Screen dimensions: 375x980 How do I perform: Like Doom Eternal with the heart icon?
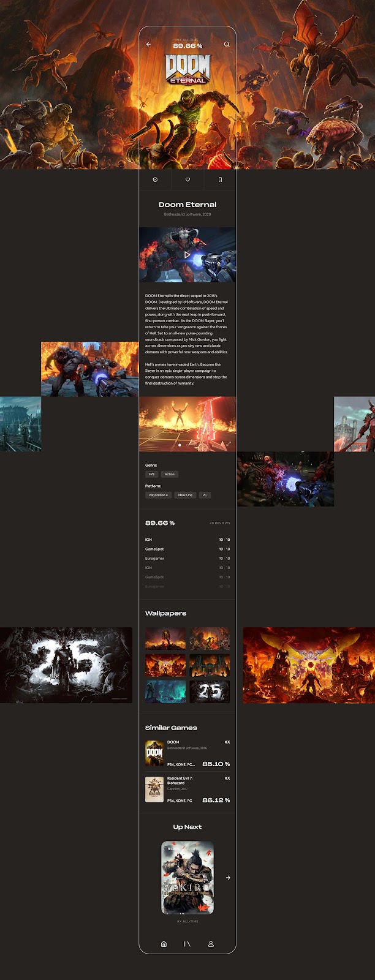point(187,179)
